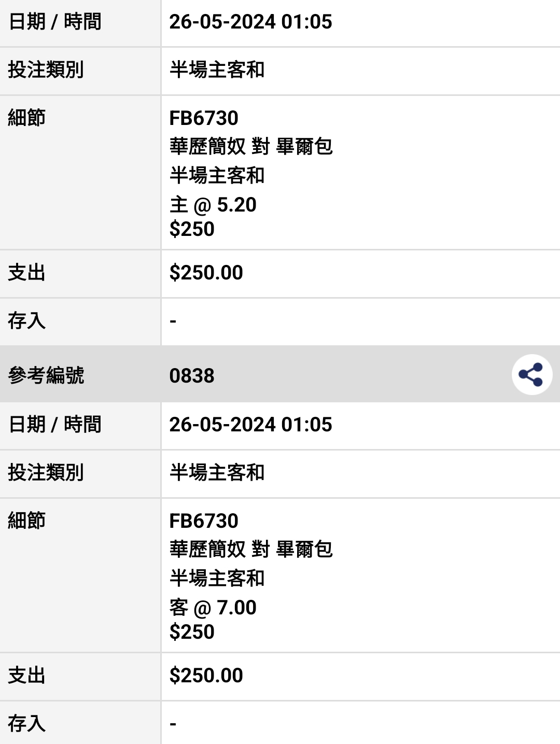
Task: Tap 華歷簡奴 對 畢爾包 above 客 @ 7.00
Action: (x=251, y=550)
